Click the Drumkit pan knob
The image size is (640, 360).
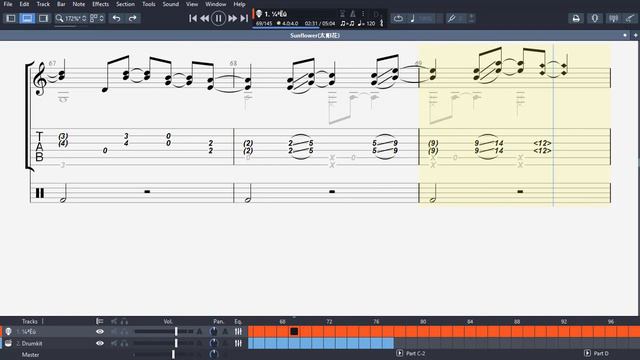tap(213, 343)
